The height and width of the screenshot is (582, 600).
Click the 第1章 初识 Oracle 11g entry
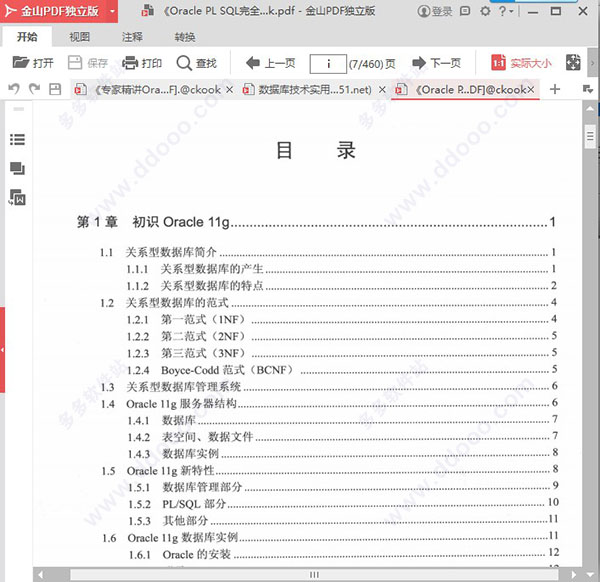coord(316,222)
